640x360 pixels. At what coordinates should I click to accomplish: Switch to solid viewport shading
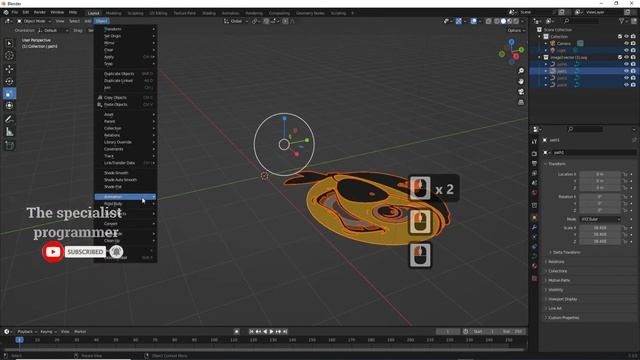point(503,21)
